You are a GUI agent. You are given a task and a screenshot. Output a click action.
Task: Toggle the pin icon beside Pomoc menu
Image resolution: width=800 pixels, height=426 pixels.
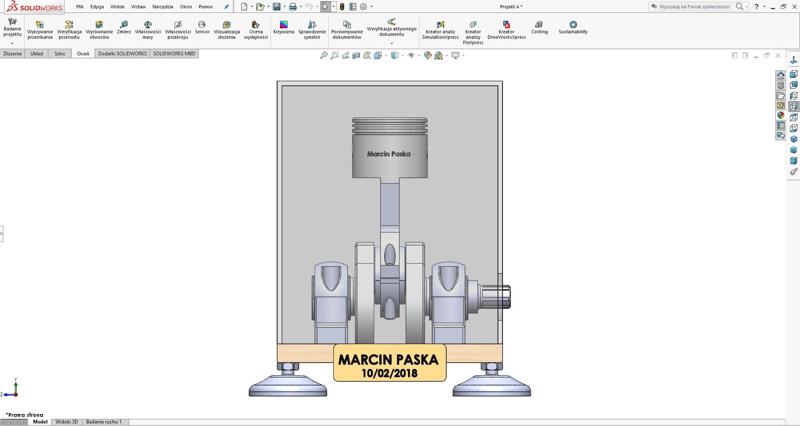226,6
